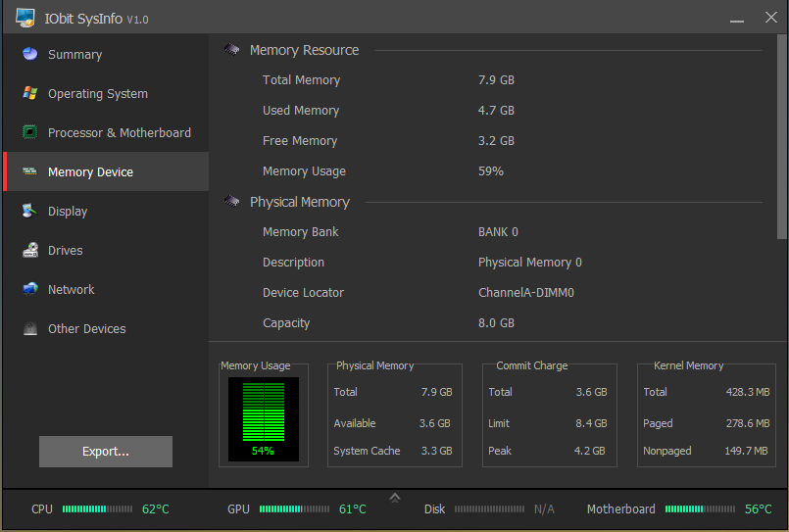Switch to Operating System section
This screenshot has height=532, width=789.
106,93
